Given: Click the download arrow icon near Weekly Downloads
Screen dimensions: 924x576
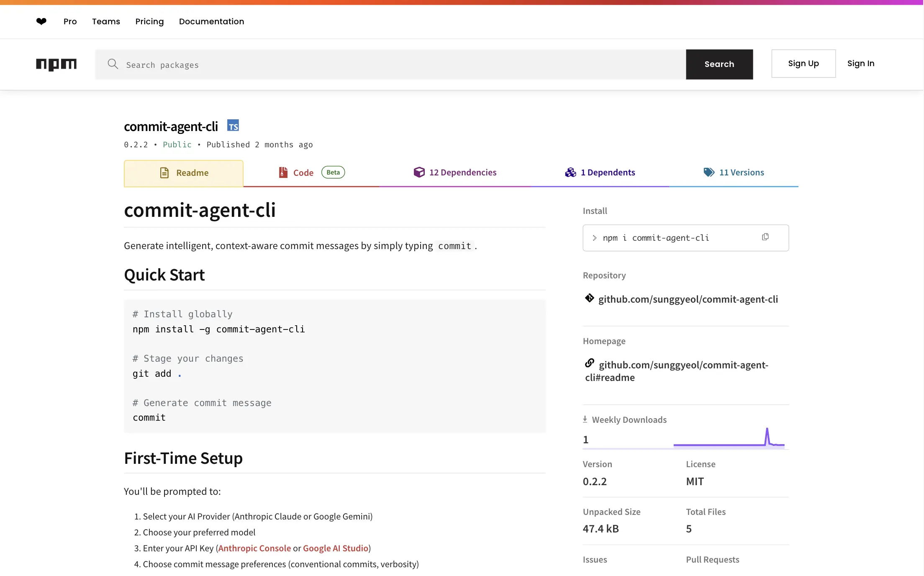Looking at the screenshot, I should 585,419.
